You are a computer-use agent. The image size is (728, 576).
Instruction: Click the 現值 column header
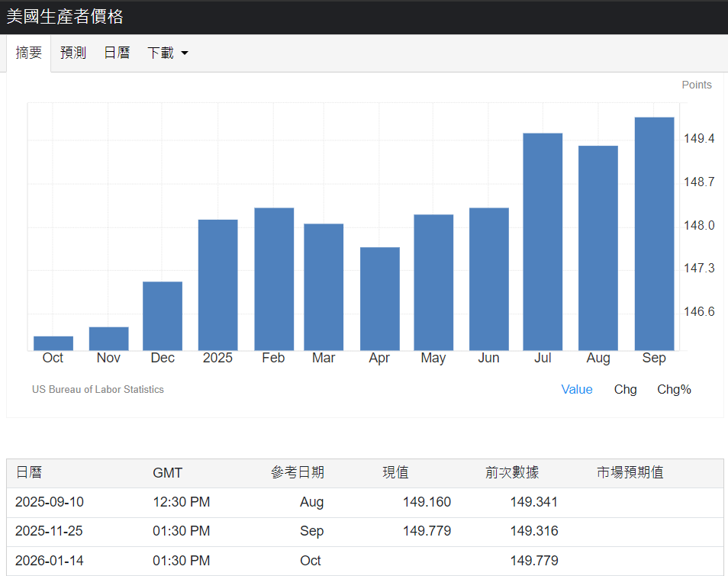(x=395, y=473)
